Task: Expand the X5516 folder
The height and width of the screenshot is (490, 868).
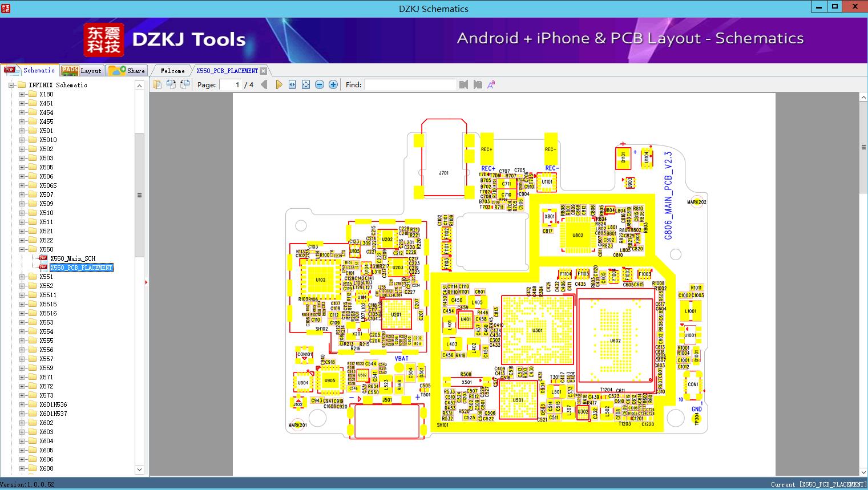Action: click(x=22, y=313)
